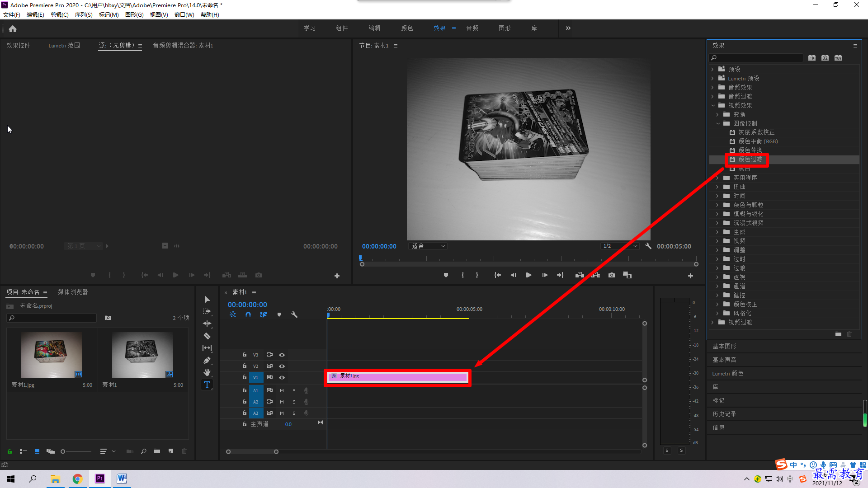Image resolution: width=868 pixels, height=488 pixels.
Task: Collapse the 图像控制 folder
Action: 717,123
